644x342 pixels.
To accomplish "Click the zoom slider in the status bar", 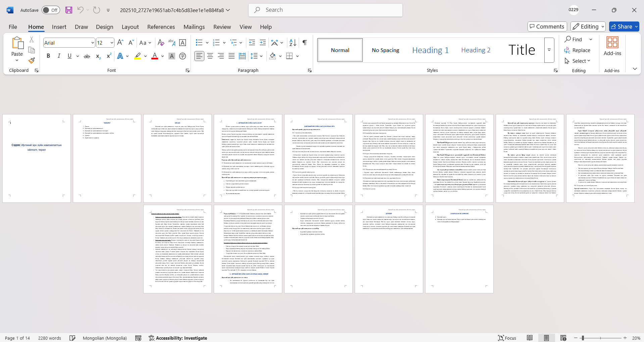I will (x=600, y=338).
